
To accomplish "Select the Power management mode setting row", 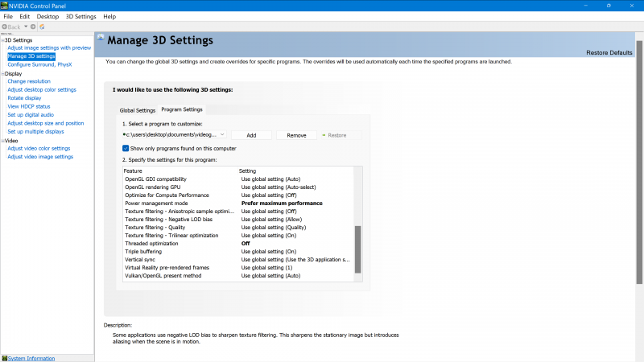I will click(x=238, y=204).
